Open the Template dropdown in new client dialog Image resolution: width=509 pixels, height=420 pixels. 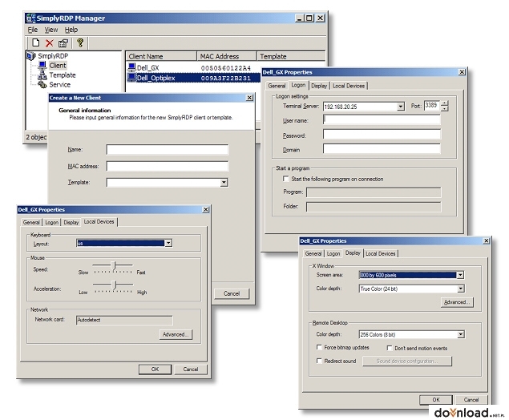(224, 183)
